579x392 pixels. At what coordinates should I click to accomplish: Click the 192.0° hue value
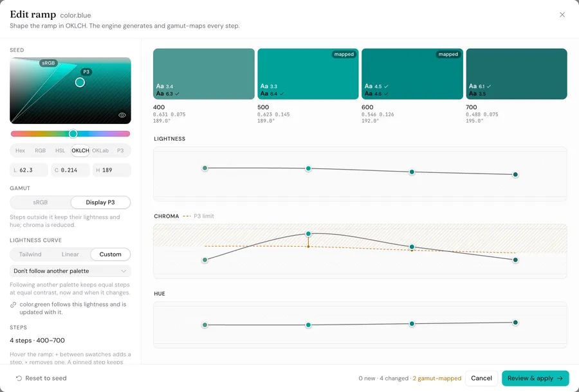click(x=371, y=121)
